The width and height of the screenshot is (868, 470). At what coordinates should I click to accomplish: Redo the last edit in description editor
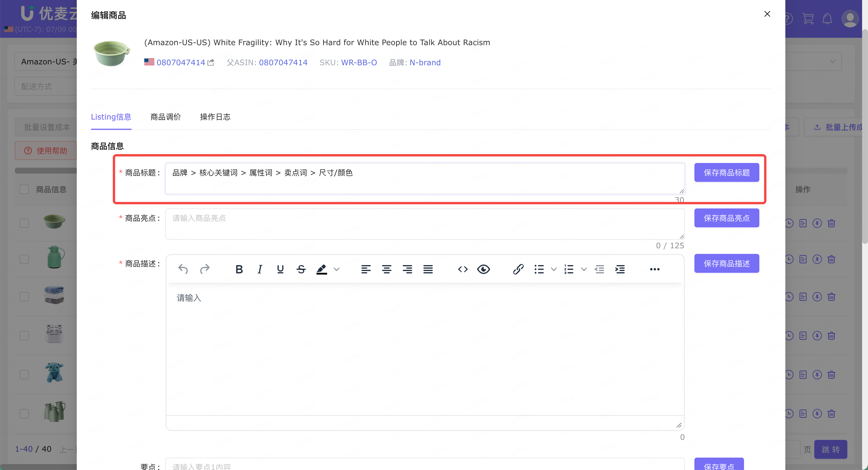tap(205, 269)
